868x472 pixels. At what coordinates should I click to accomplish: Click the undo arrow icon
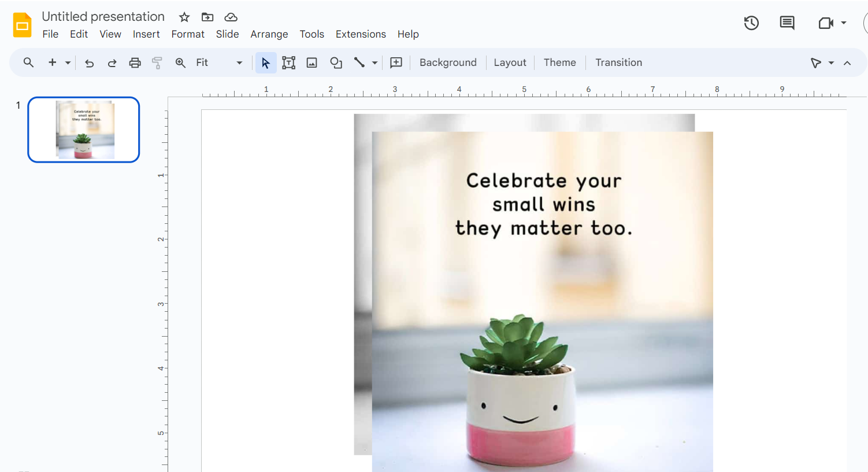click(x=89, y=63)
